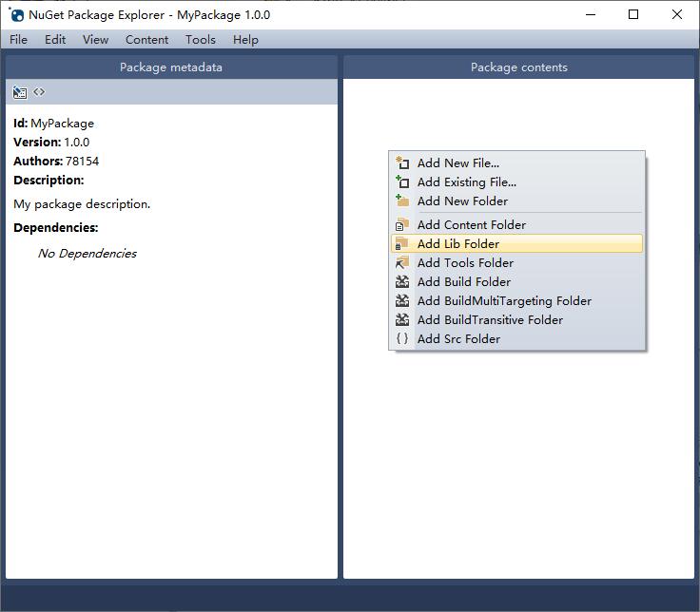This screenshot has width=700, height=612.
Task: Click the Version value 1.0.0
Action: click(77, 143)
